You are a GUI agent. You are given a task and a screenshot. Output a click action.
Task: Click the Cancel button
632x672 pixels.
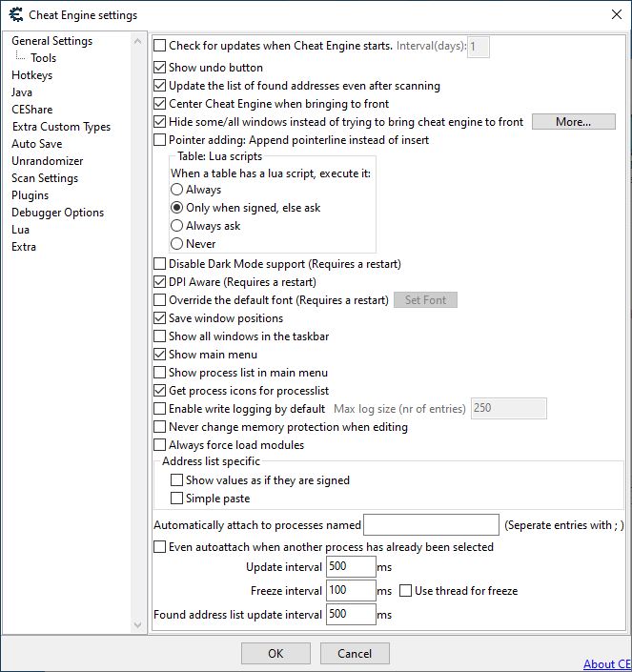pyautogui.click(x=355, y=653)
